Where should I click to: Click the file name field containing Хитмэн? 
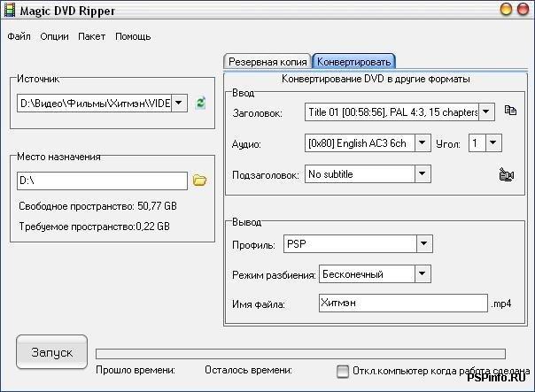[402, 304]
